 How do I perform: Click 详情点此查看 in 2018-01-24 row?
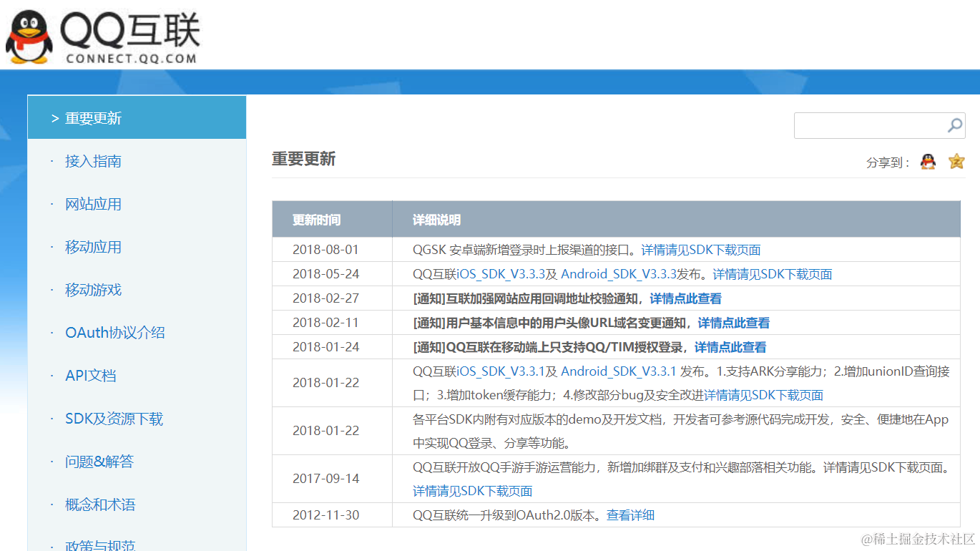(x=730, y=347)
